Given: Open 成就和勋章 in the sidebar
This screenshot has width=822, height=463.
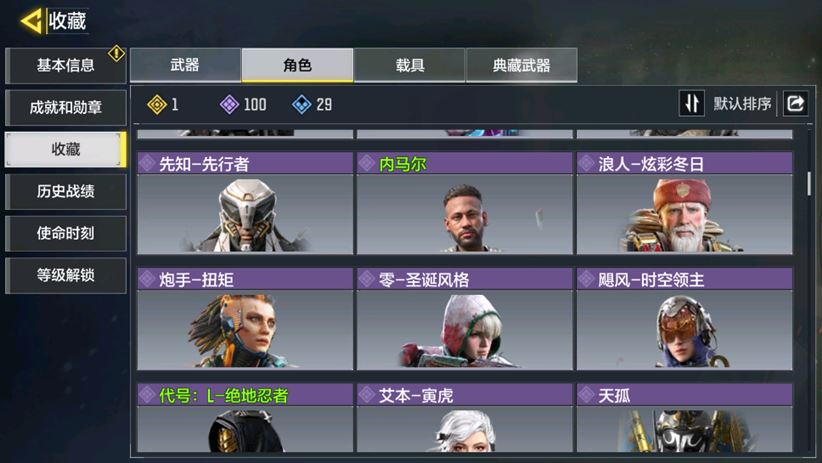Looking at the screenshot, I should pos(66,107).
